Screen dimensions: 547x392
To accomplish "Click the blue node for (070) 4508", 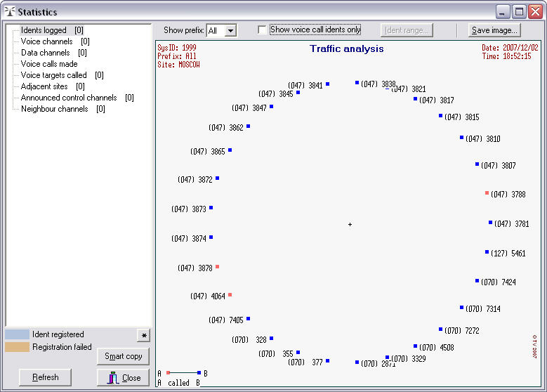I will (x=415, y=346).
